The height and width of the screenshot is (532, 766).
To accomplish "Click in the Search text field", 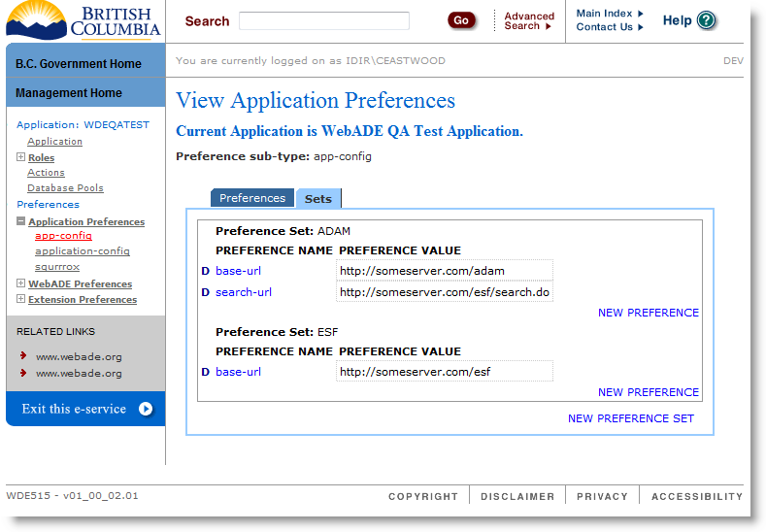I will coord(324,21).
